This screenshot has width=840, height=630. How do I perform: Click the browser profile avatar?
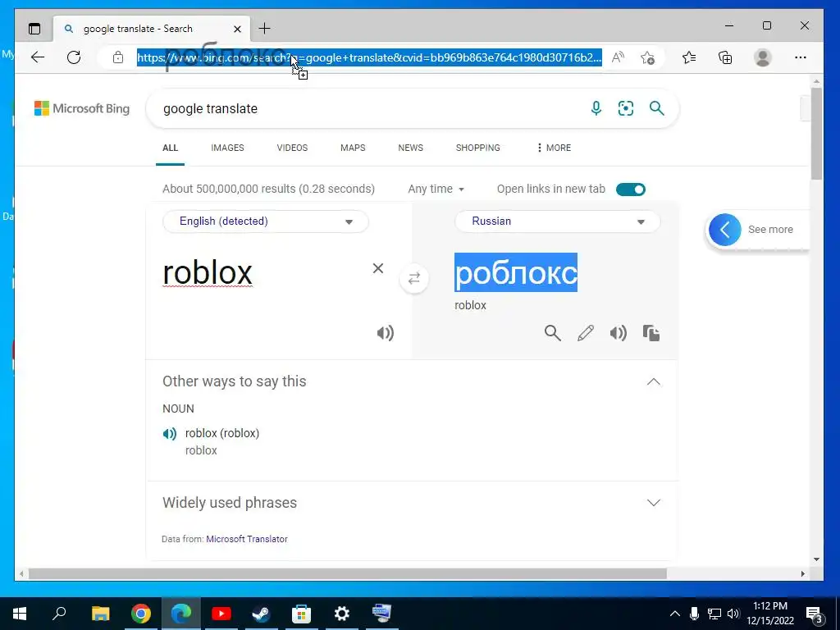(762, 57)
